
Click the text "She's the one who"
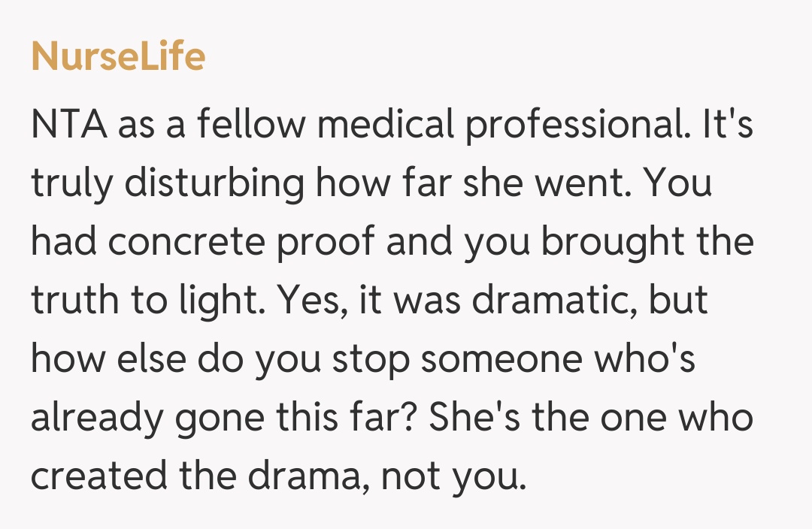(x=590, y=419)
